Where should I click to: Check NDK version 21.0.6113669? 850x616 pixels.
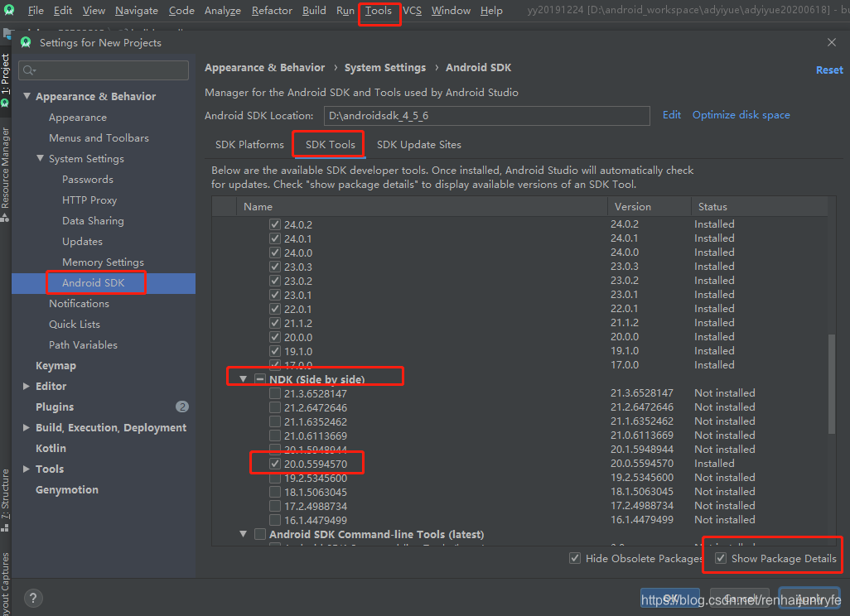click(x=275, y=436)
